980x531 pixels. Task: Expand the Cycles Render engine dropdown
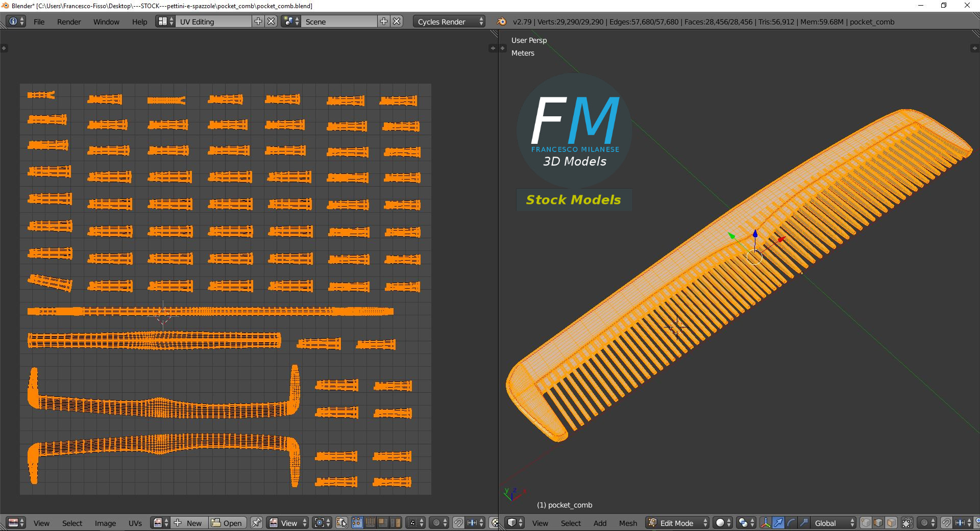coord(449,21)
